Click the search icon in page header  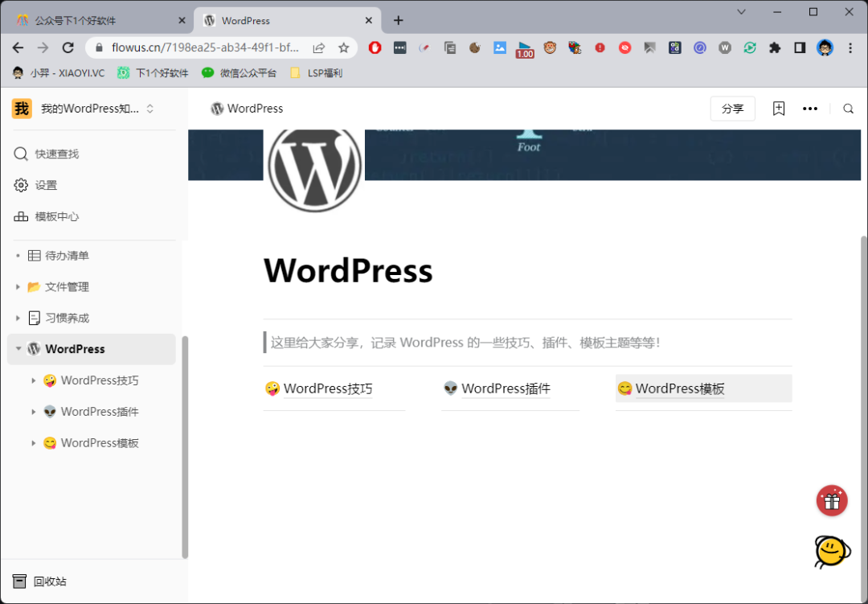[848, 109]
